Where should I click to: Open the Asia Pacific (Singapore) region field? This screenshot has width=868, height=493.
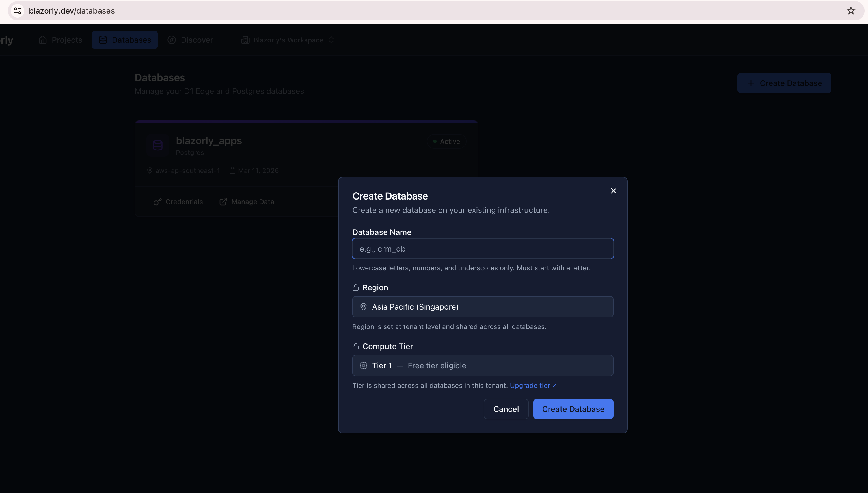point(482,307)
